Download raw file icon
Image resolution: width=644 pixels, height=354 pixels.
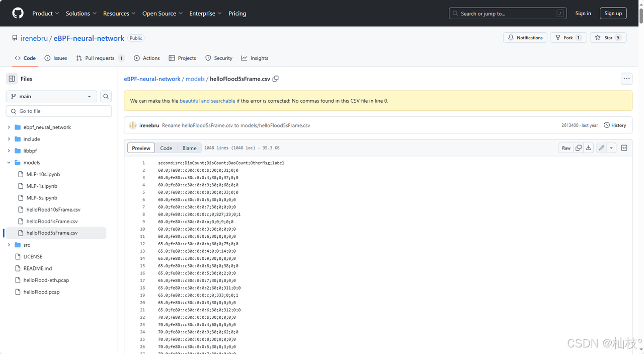(589, 148)
